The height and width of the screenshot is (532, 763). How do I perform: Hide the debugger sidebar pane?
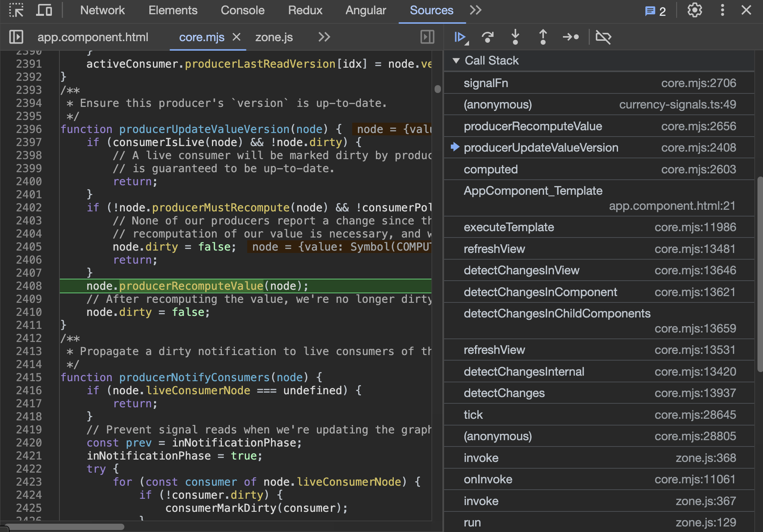427,37
